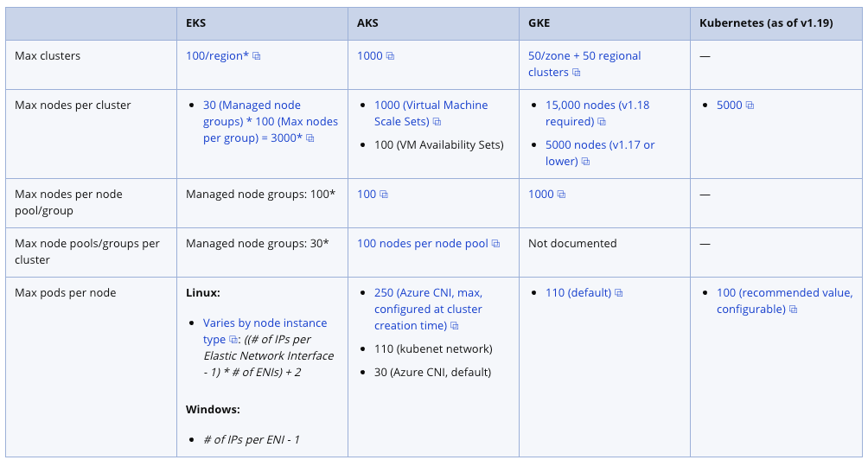
Task: Open the 100 (recommended value, configurable) link
Action: coord(784,301)
